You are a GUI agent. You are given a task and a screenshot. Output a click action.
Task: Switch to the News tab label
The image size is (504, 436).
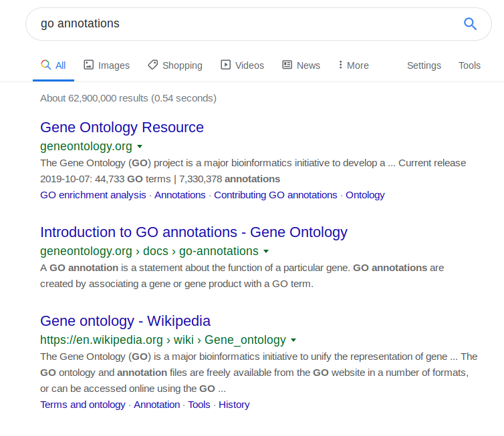click(308, 65)
